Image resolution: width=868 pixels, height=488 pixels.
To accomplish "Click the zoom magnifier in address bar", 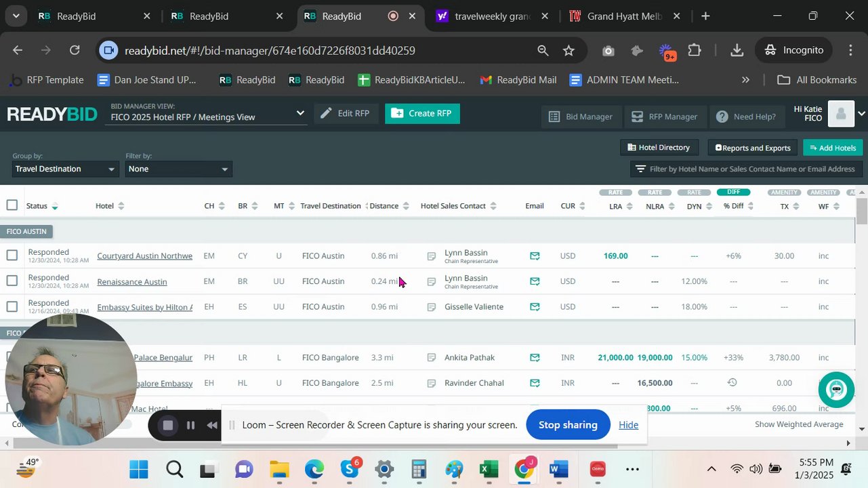I will point(543,50).
